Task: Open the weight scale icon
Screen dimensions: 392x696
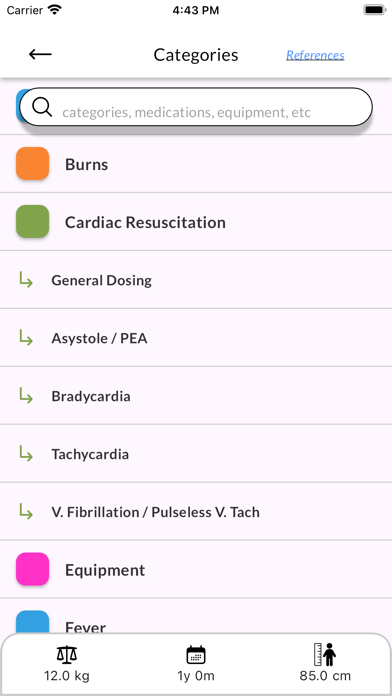Action: pyautogui.click(x=67, y=655)
